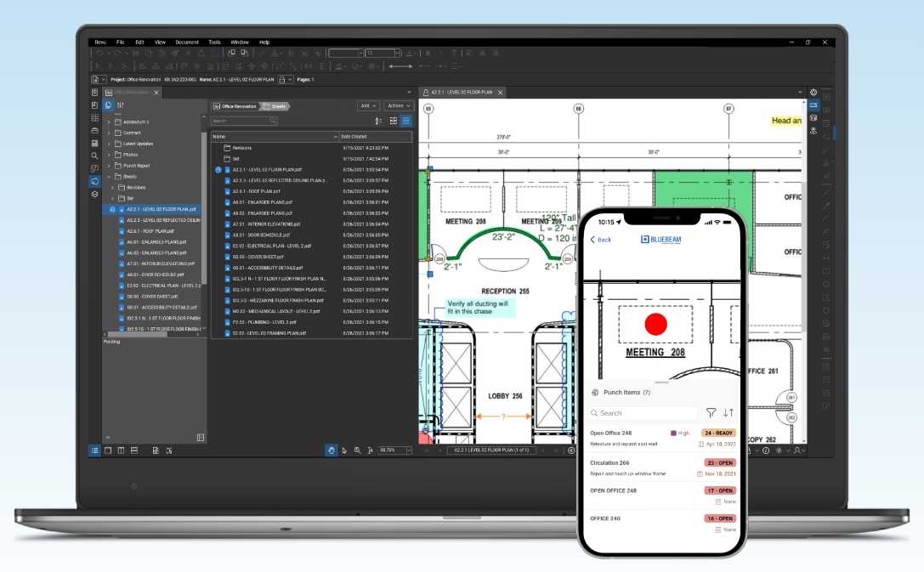Open the Layers panel icon in left sidebar
Screen dimensions: 924x572
click(94, 194)
